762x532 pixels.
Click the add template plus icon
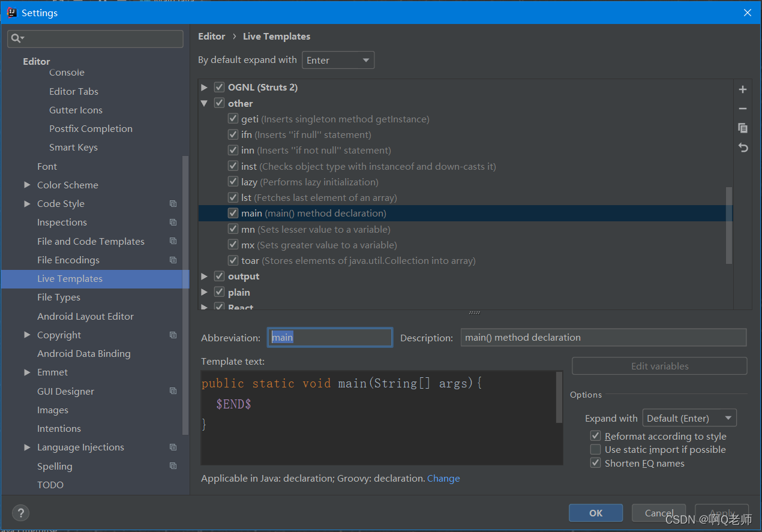[x=743, y=89]
